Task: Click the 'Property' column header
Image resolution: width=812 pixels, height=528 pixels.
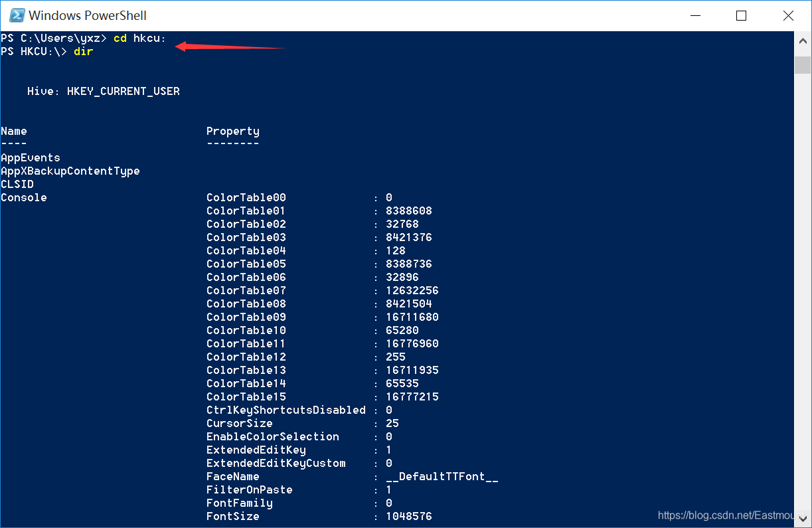Action: point(233,131)
